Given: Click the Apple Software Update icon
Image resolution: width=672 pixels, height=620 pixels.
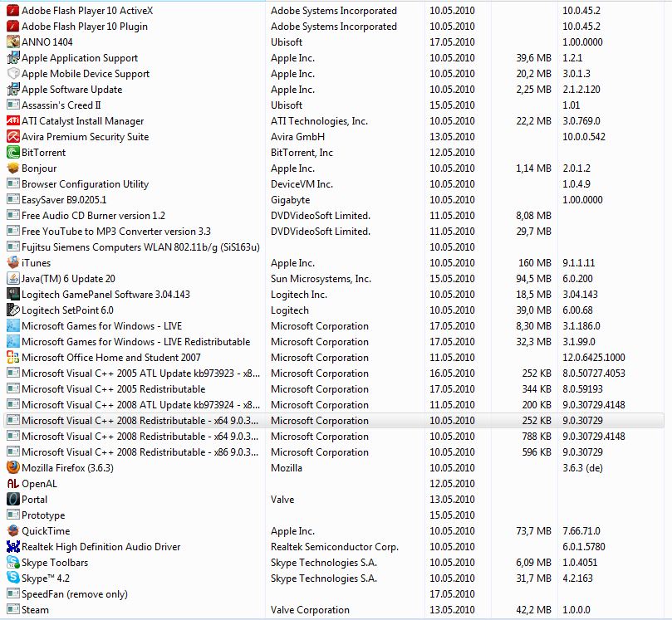Looking at the screenshot, I should tap(12, 90).
